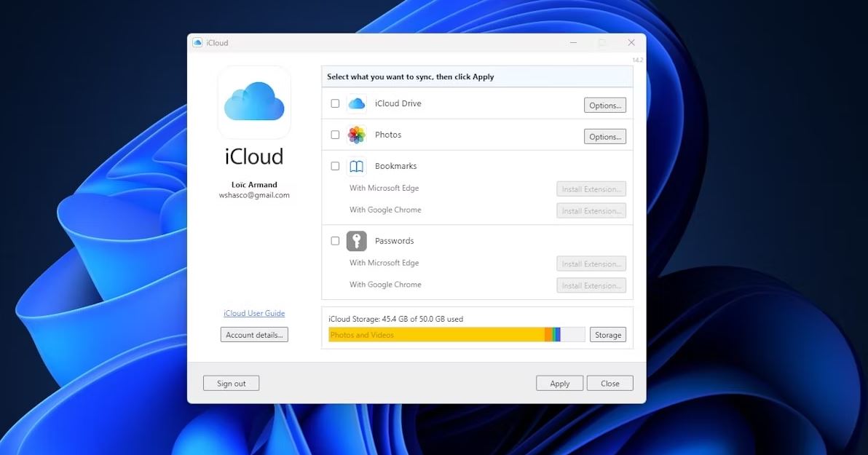Click the Photos label text

388,135
